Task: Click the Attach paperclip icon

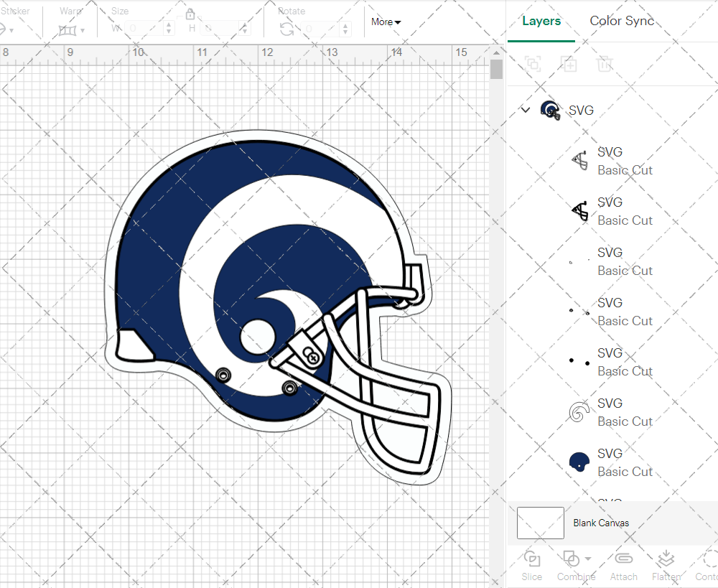Action: [624, 559]
